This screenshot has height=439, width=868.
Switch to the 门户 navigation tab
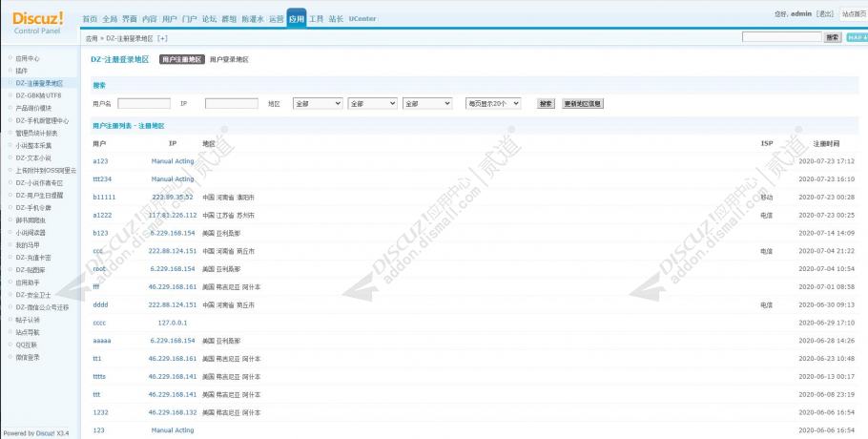189,19
